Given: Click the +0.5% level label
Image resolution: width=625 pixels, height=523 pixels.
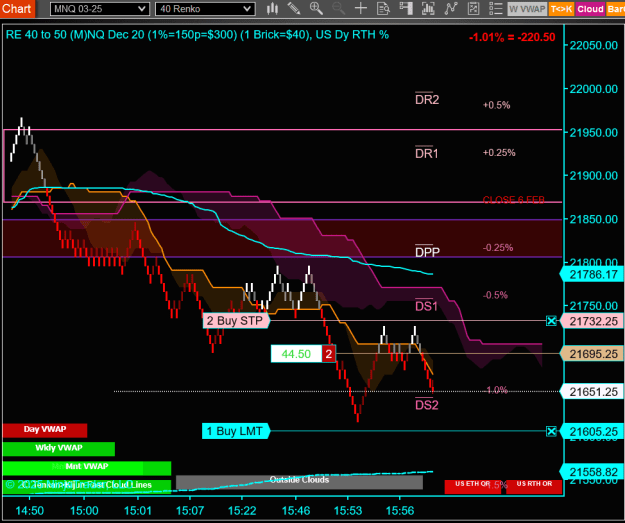Looking at the screenshot, I should [496, 105].
